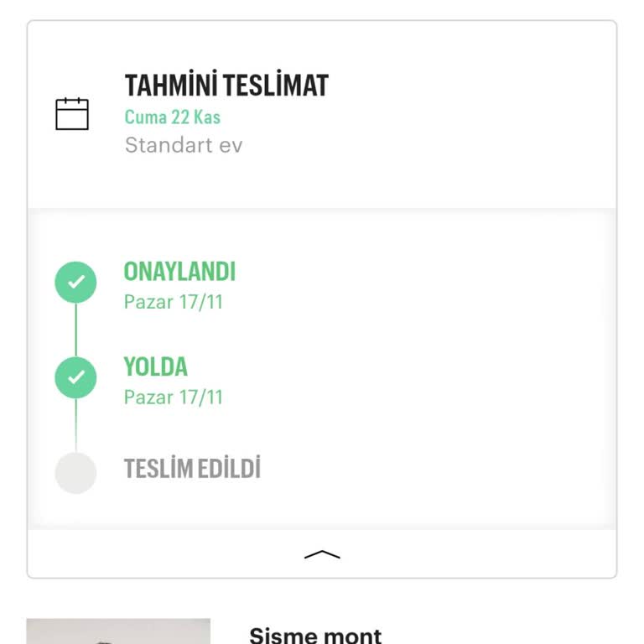Click the progress line between Yolda and Teslim Edildi
Image resolution: width=644 pixels, height=644 pixels.
[75, 425]
